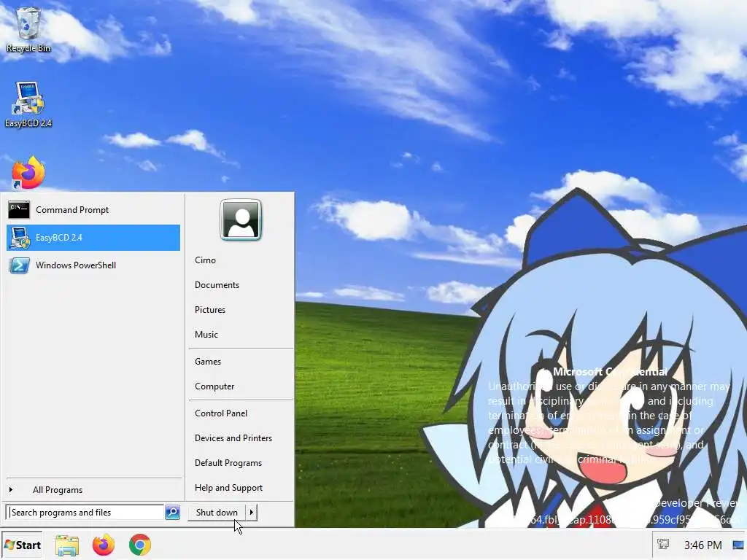Select the Firefox desktop shortcut
The height and width of the screenshot is (560, 747).
click(x=28, y=174)
